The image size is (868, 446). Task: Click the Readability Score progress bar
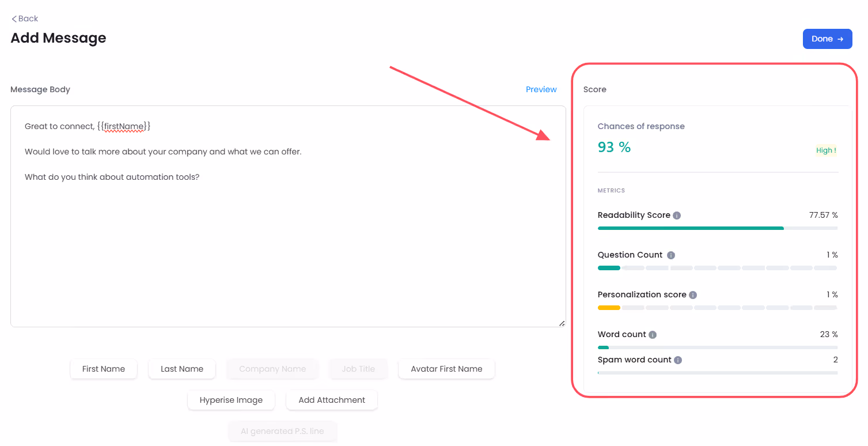(718, 228)
